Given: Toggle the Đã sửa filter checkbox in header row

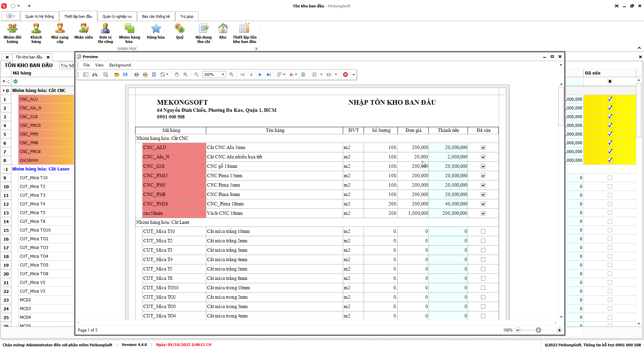Looking at the screenshot, I should click(610, 82).
